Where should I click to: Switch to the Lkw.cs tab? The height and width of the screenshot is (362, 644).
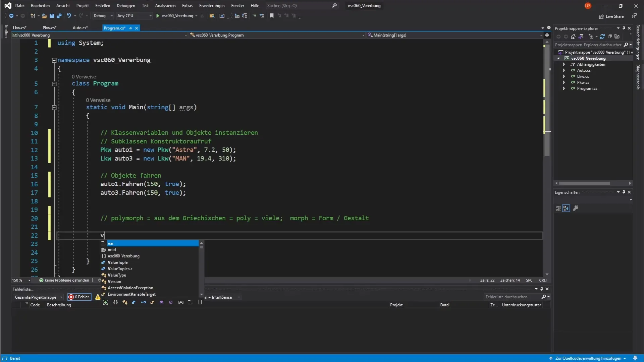coord(20,28)
